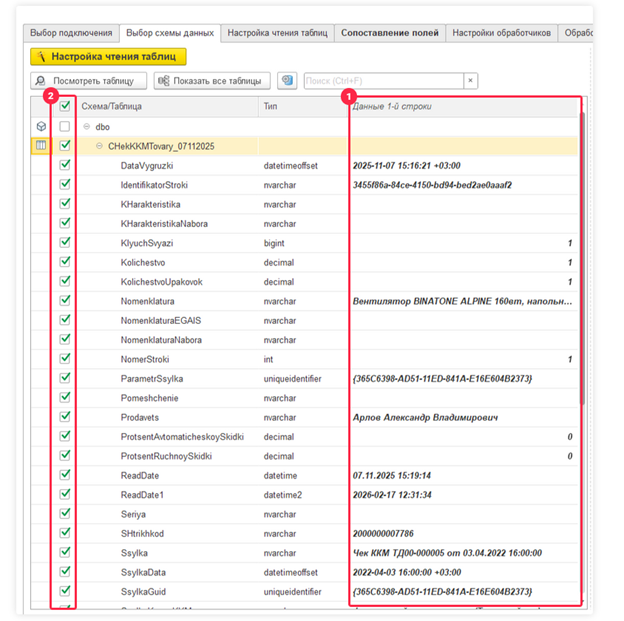The width and height of the screenshot is (624, 621).
Task: Uncheck the Nomenklatura field checkbox
Action: (x=65, y=300)
